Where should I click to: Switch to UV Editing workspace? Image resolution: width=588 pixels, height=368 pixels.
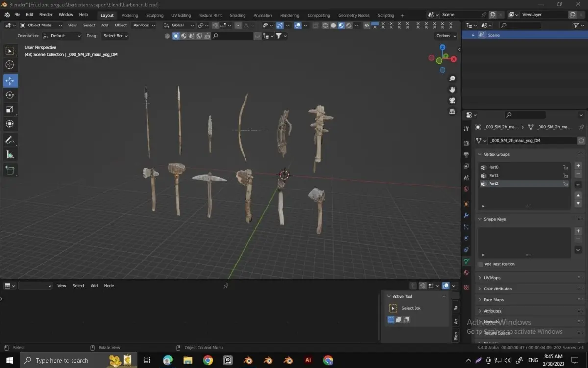click(x=181, y=15)
